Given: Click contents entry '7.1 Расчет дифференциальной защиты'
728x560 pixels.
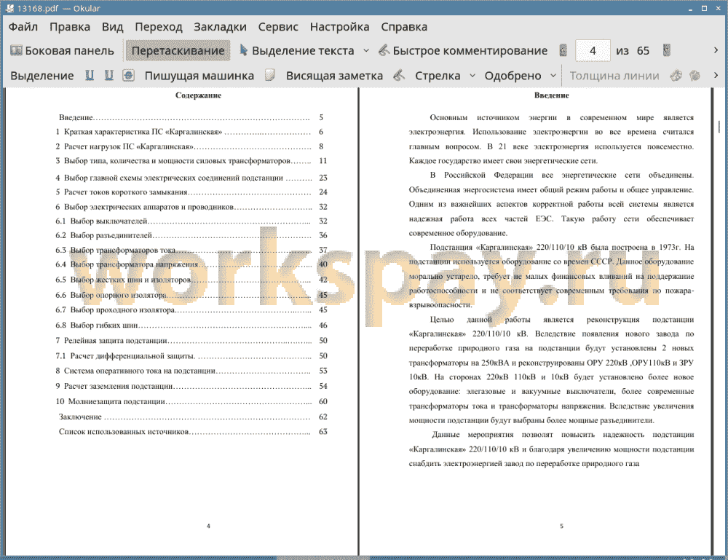Looking at the screenshot, I should [191, 356].
